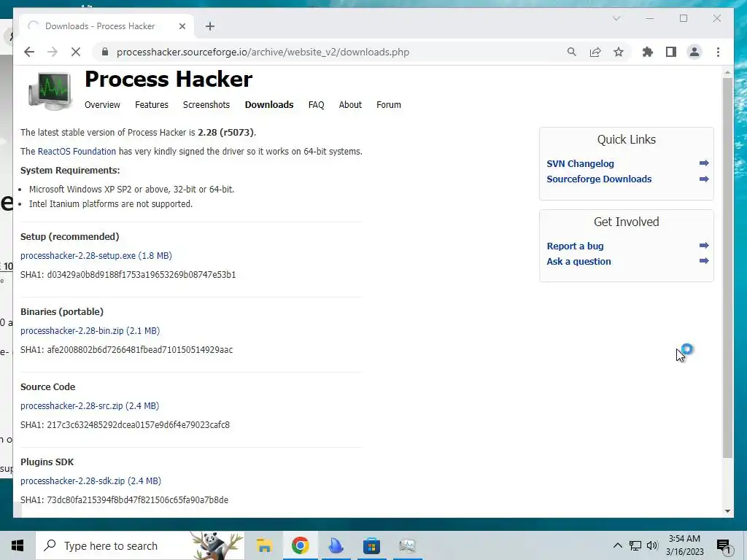This screenshot has width=747, height=560.
Task: Go to the Forum page
Action: 389,105
